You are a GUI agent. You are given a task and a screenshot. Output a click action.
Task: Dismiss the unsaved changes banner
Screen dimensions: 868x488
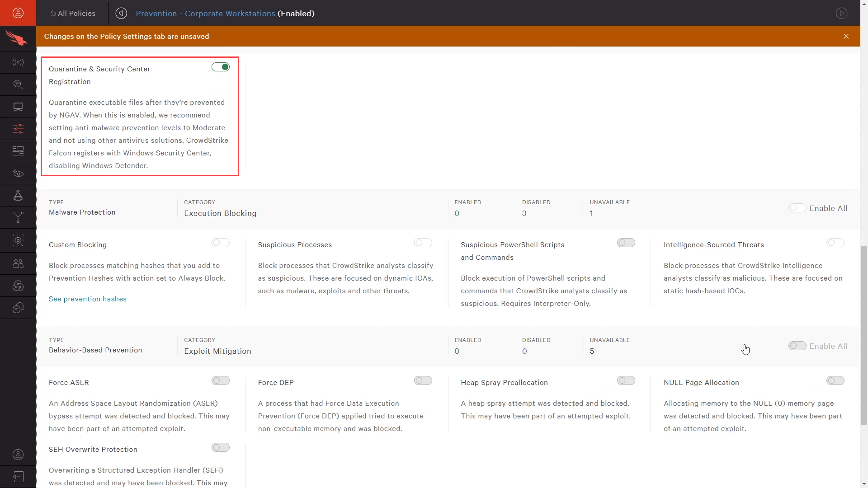[x=846, y=36]
